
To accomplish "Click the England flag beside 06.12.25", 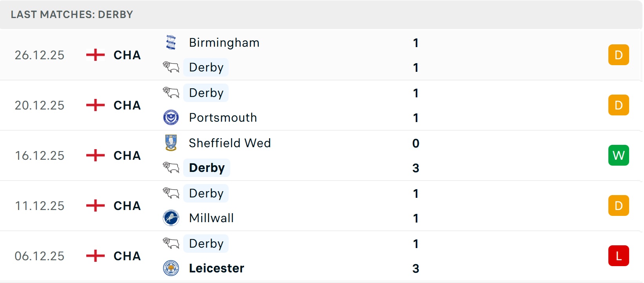I will pyautogui.click(x=95, y=256).
